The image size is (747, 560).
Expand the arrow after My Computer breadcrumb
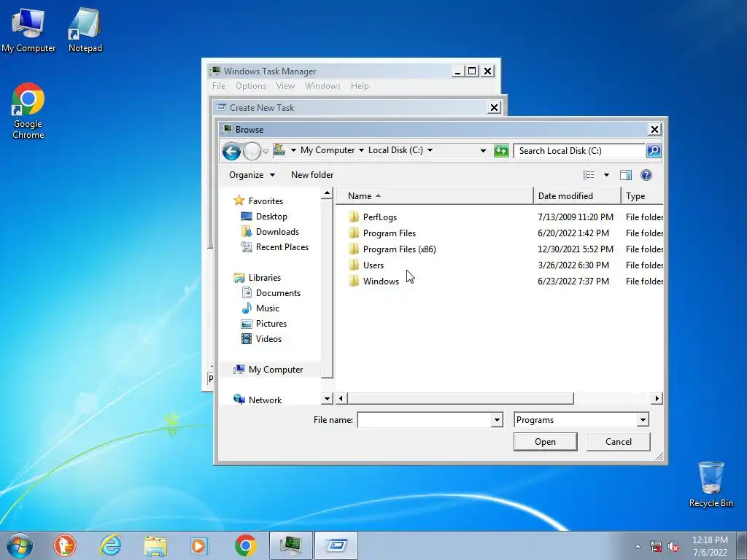pos(361,150)
